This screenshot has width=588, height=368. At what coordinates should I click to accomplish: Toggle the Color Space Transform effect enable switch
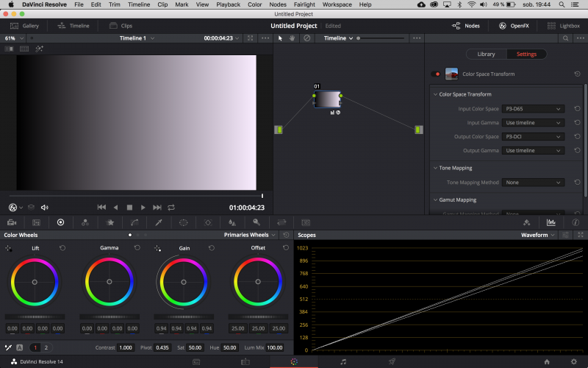coord(436,74)
